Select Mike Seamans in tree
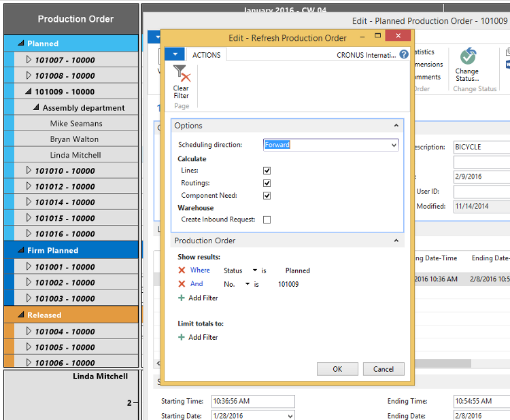This screenshot has height=420, width=510. [76, 123]
